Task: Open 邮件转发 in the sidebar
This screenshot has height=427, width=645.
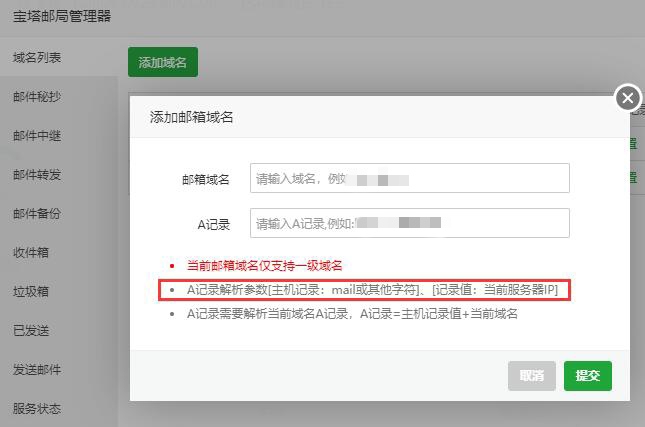Action: click(38, 175)
